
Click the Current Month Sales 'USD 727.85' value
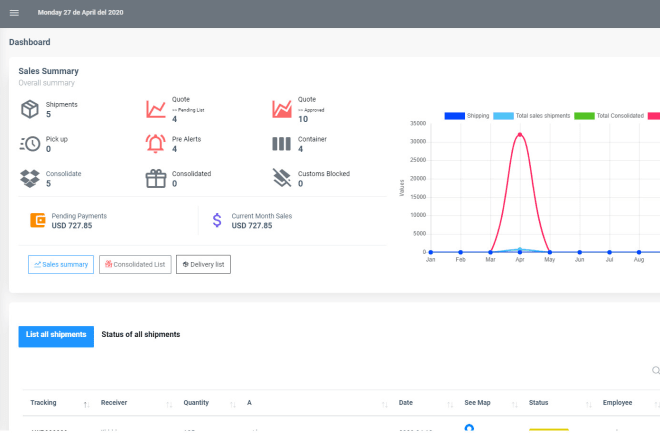[252, 226]
